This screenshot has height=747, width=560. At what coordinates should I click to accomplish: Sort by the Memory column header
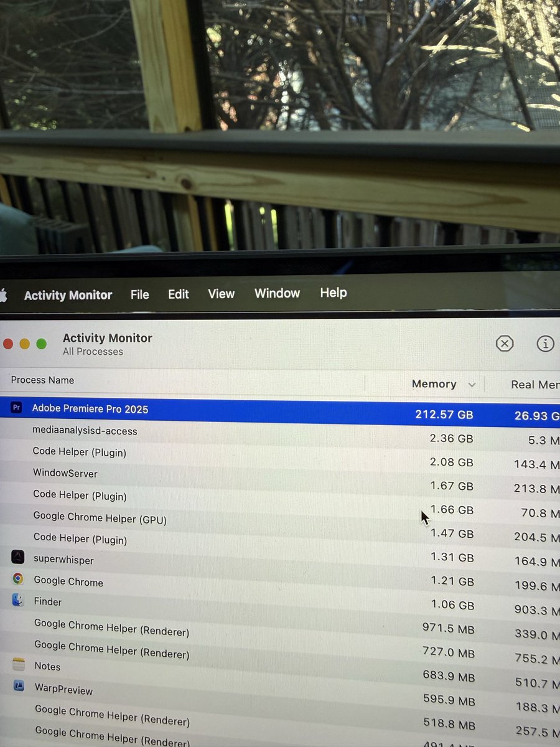(434, 384)
